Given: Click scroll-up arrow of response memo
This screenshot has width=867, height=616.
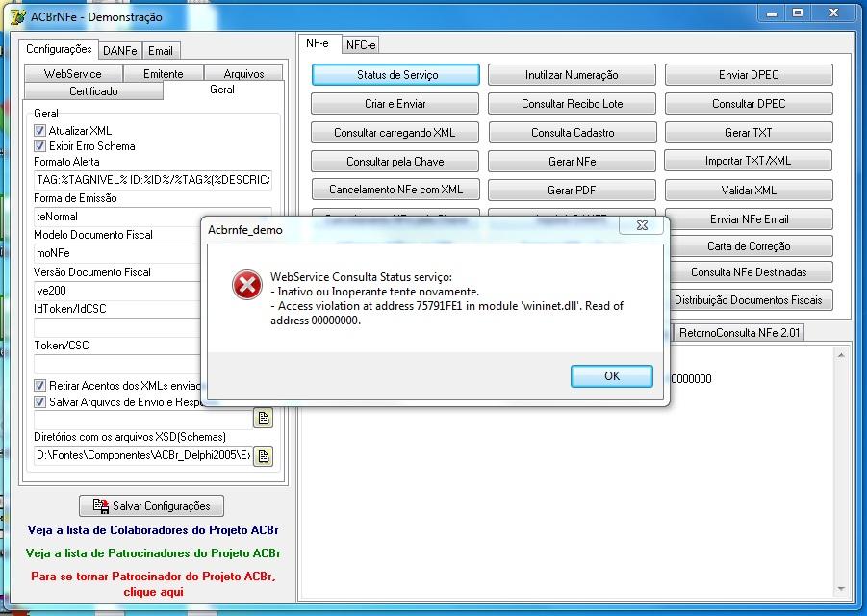Looking at the screenshot, I should (x=841, y=355).
